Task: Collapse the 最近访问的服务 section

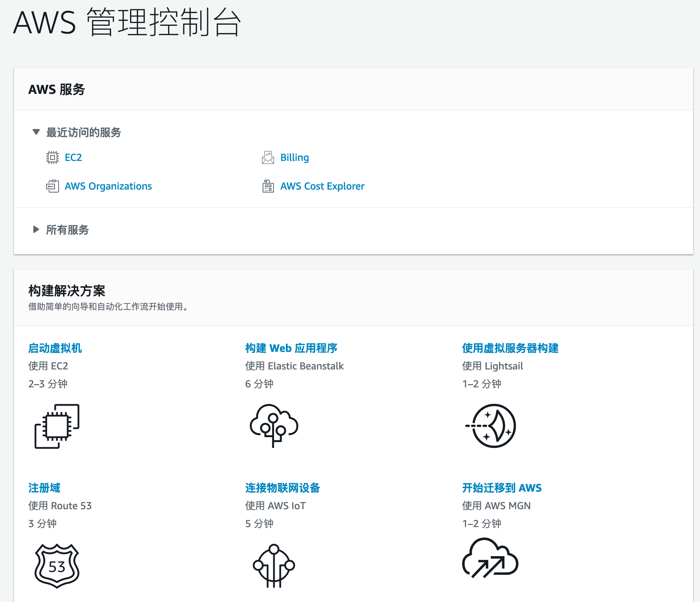Action: coord(36,132)
